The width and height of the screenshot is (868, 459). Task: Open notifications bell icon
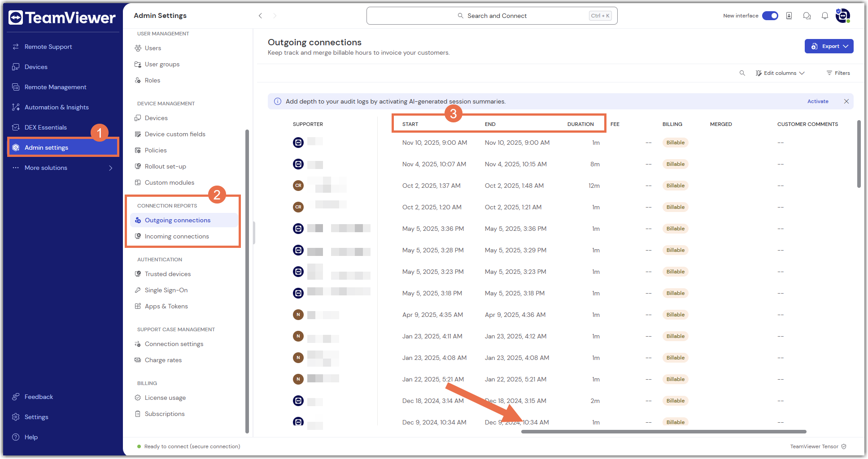pos(825,16)
